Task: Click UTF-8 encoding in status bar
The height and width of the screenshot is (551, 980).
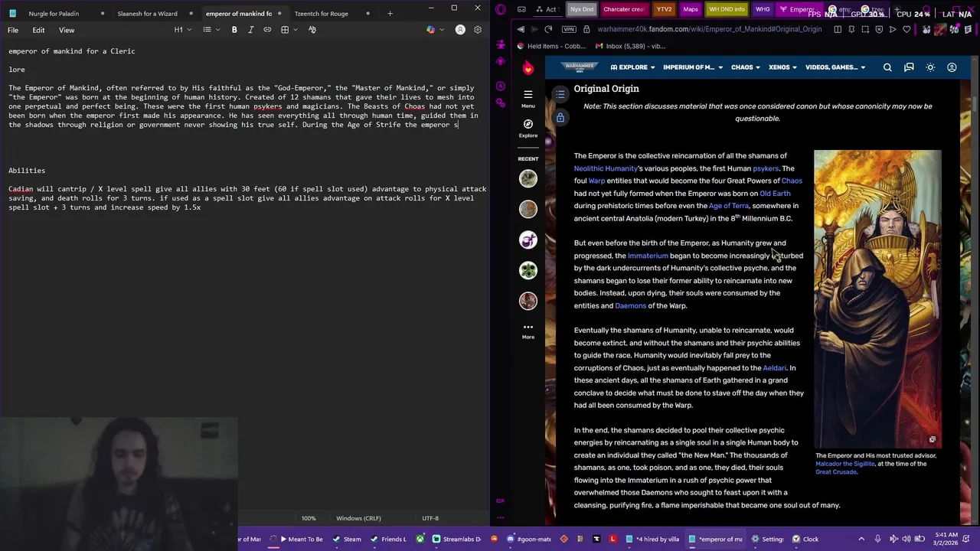Action: pyautogui.click(x=430, y=518)
